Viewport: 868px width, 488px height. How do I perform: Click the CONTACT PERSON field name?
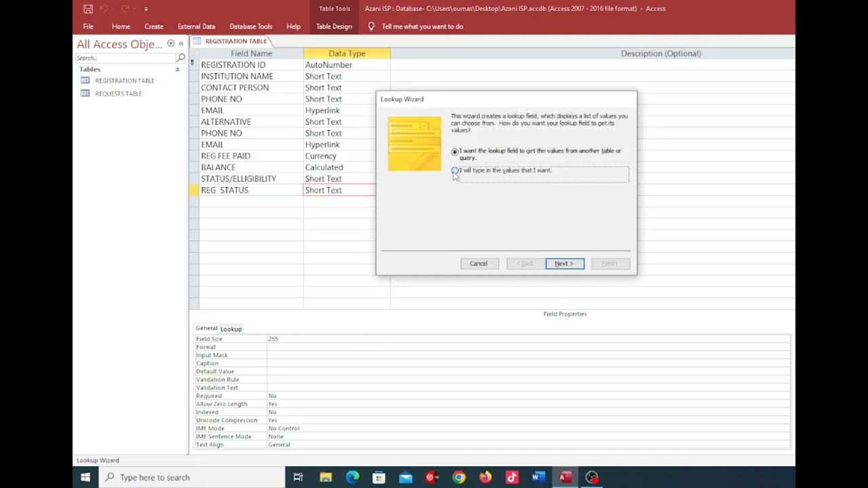pos(235,88)
